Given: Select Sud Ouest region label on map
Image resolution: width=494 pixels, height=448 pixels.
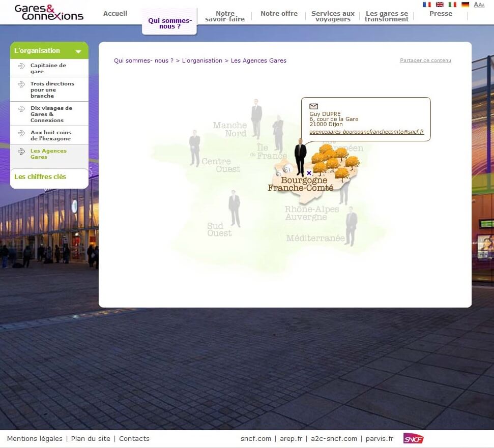Looking at the screenshot, I should [219, 229].
